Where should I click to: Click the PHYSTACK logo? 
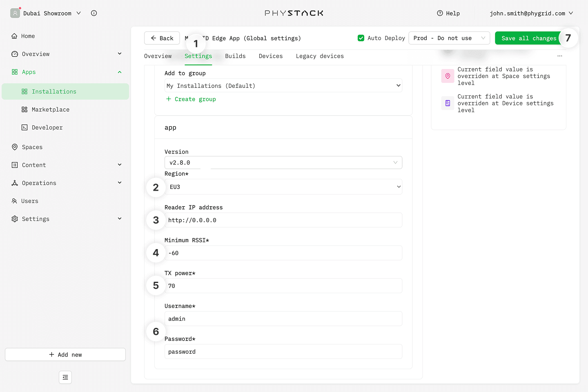(294, 13)
